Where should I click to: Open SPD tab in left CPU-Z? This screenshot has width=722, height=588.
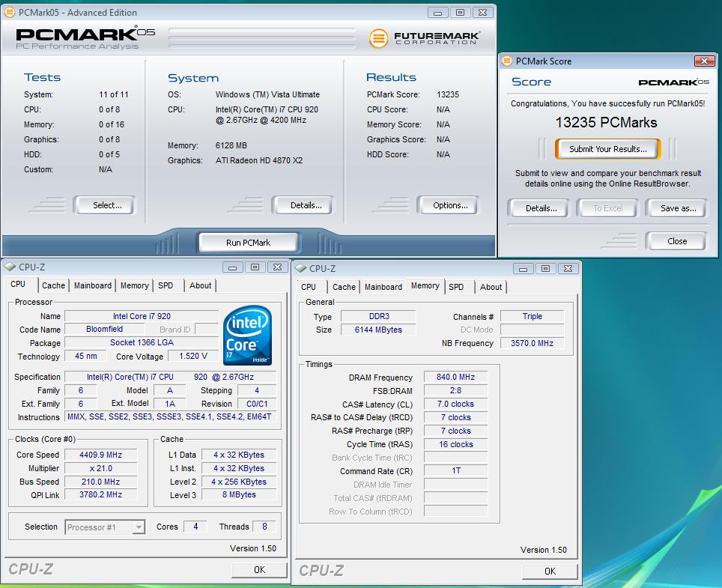(x=166, y=285)
